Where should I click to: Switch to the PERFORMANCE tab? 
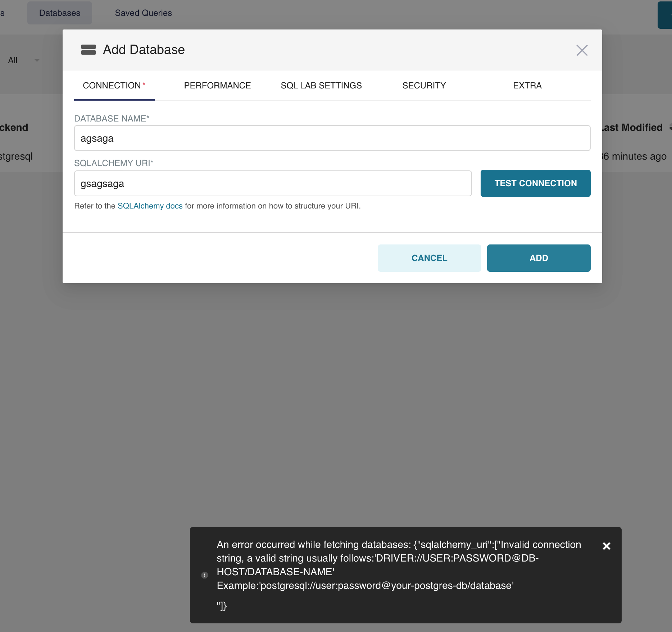(217, 86)
